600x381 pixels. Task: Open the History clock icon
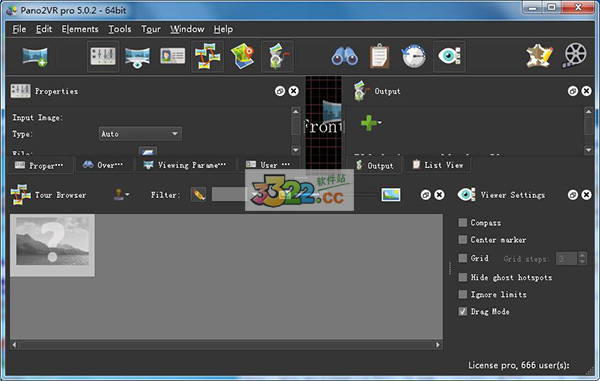pyautogui.click(x=414, y=57)
